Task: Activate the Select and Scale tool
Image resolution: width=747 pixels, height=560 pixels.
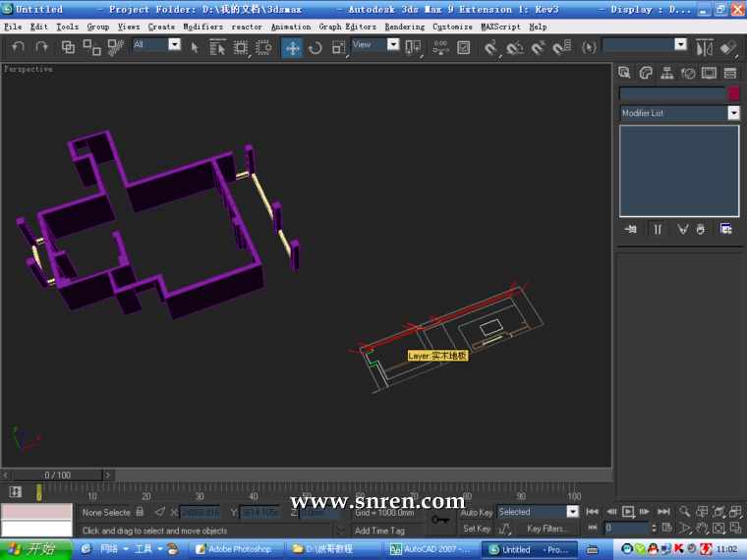Action: (x=339, y=47)
